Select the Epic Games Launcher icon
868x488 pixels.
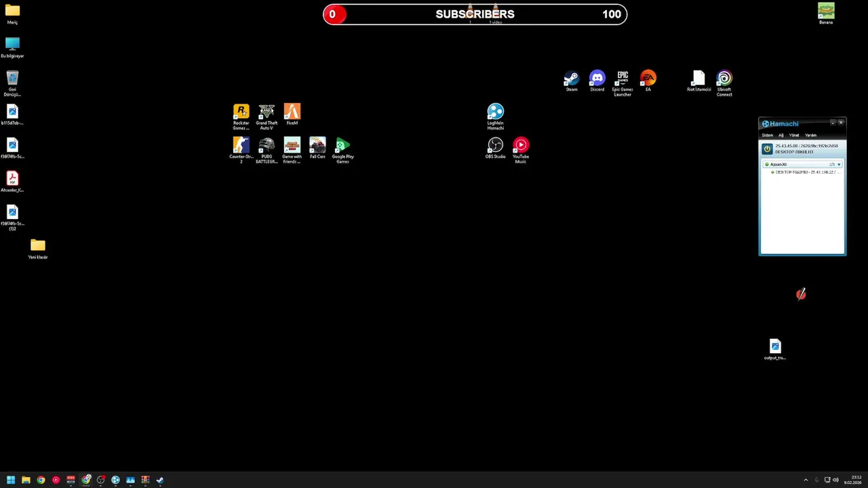pos(623,83)
